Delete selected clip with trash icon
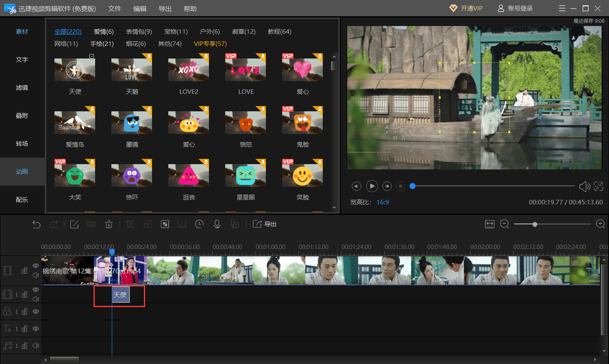The height and width of the screenshot is (364, 609). 109,224
